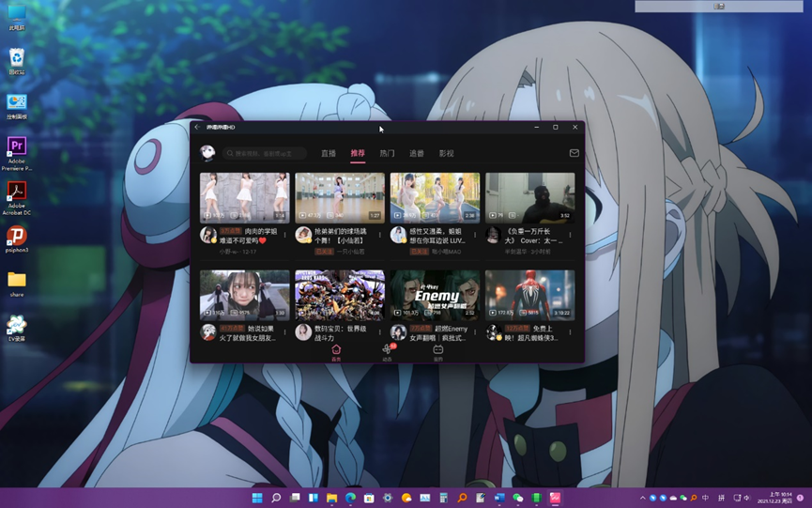Viewport: 812px width, 508px height.
Task: Open more options for the 数码宝贝 video
Action: click(x=380, y=332)
